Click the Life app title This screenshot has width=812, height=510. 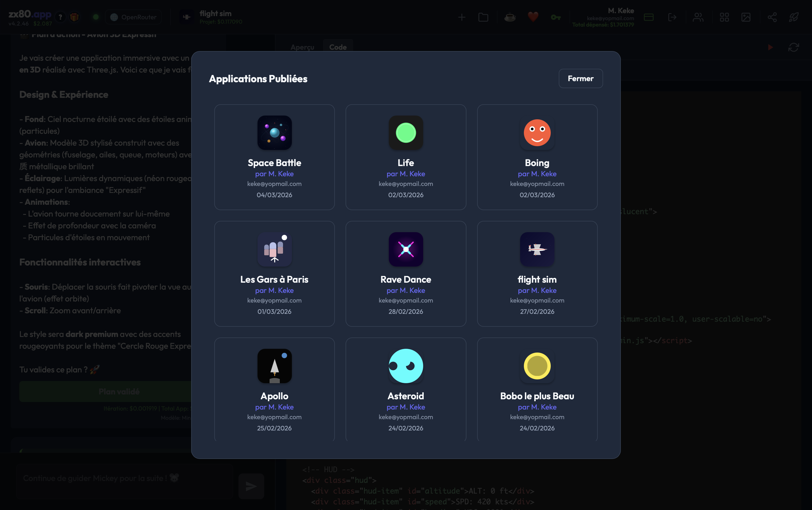(406, 163)
